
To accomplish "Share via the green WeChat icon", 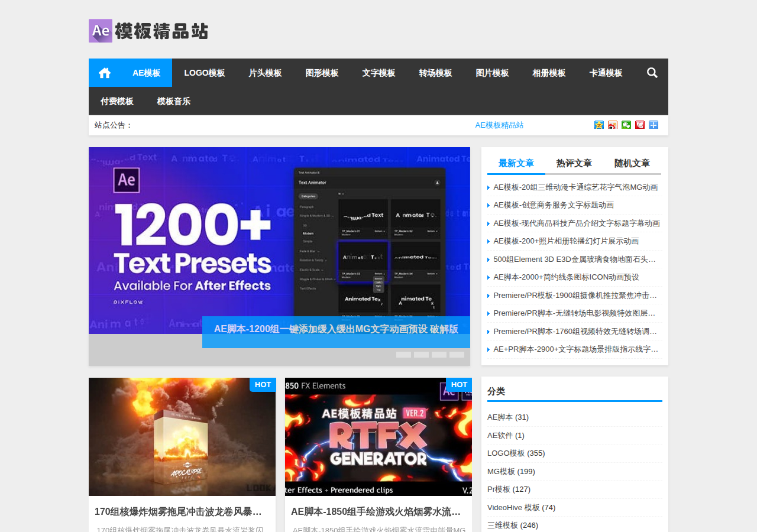I will (x=626, y=125).
